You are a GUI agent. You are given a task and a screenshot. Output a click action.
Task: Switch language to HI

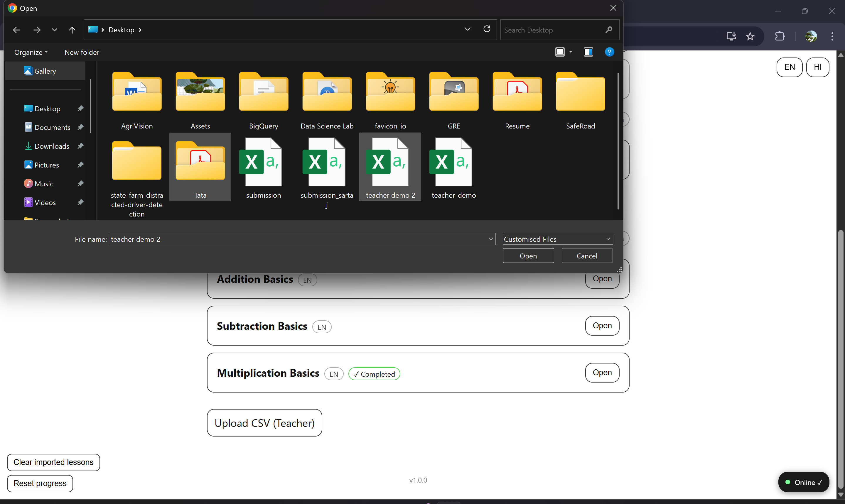[817, 67]
